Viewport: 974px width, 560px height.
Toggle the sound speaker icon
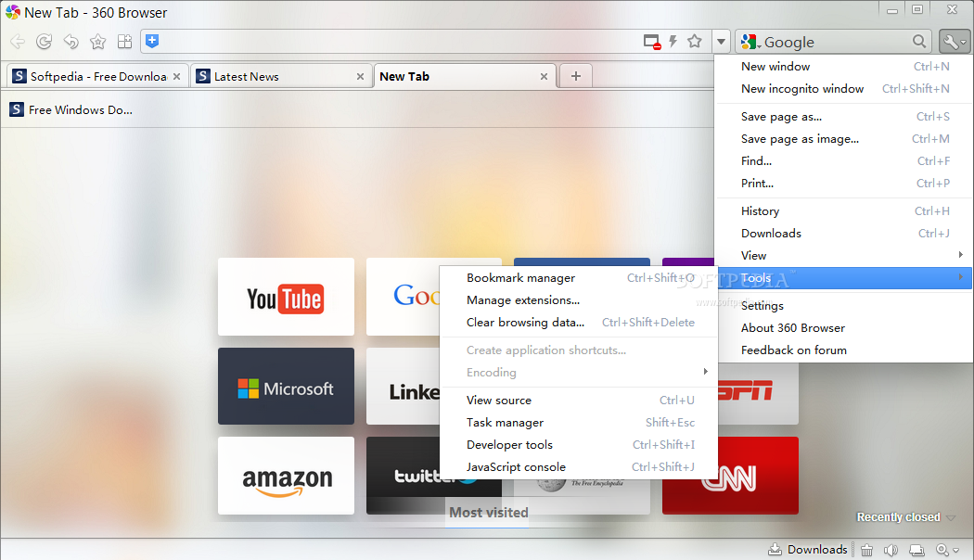pos(891,550)
